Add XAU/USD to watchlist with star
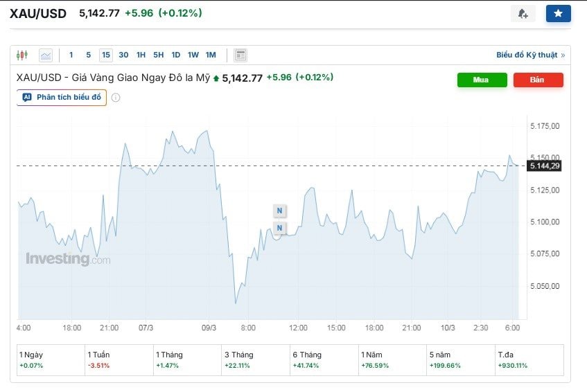This screenshot has height=392, width=587. coord(558,14)
